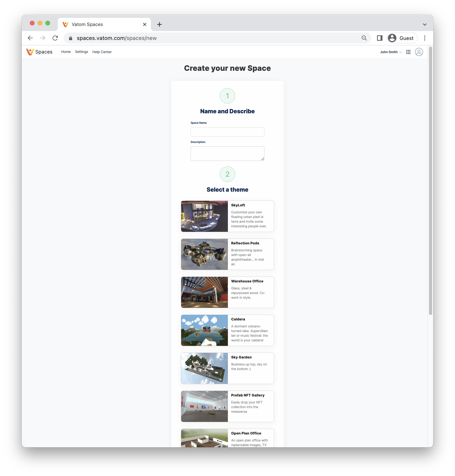Viewport: 455px width, 476px height.
Task: Click the Open Plan Office title text
Action: pos(246,433)
